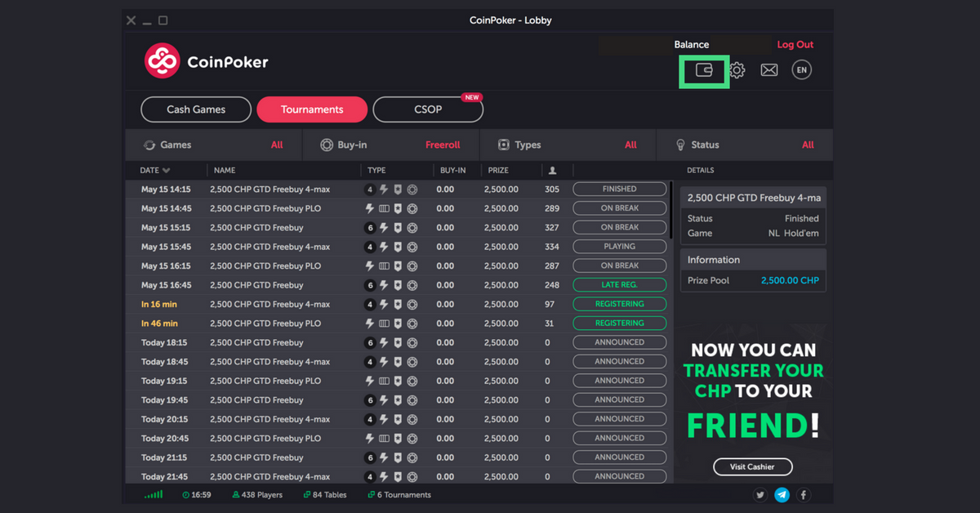Open the Buy-in filter set to Freeroll
Screen dimensions: 980x513
pos(443,145)
